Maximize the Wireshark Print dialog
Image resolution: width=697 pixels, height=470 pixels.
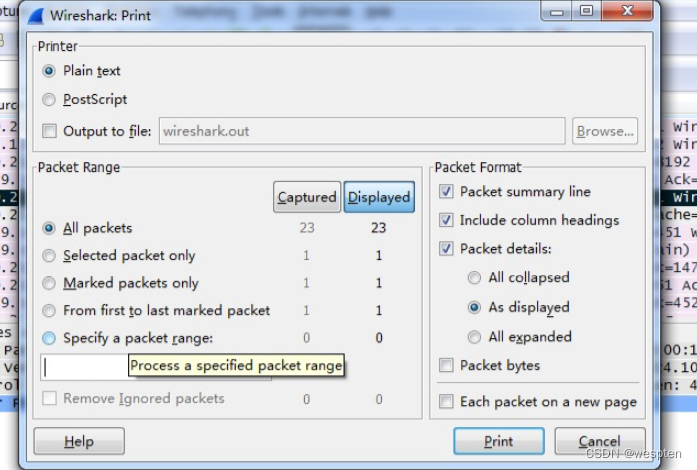586,11
